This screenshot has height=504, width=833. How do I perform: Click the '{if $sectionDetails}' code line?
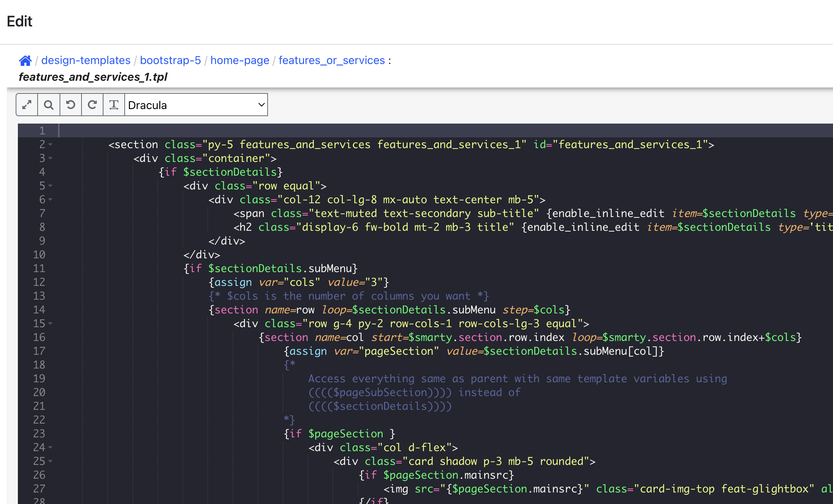[x=221, y=172]
